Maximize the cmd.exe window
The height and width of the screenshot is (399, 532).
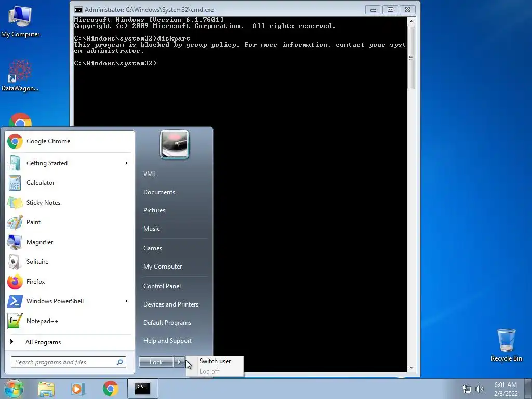click(x=391, y=10)
